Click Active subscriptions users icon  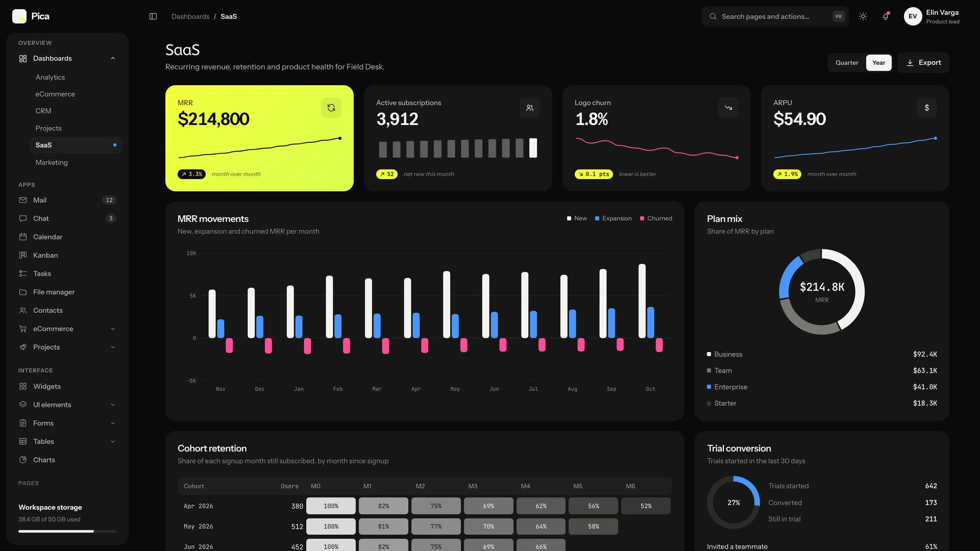coord(530,108)
